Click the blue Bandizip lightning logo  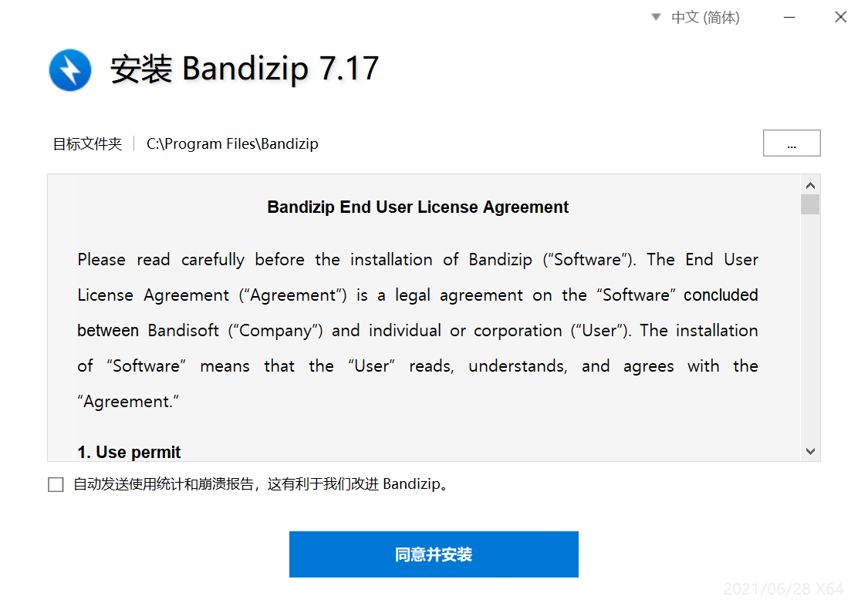(x=69, y=70)
